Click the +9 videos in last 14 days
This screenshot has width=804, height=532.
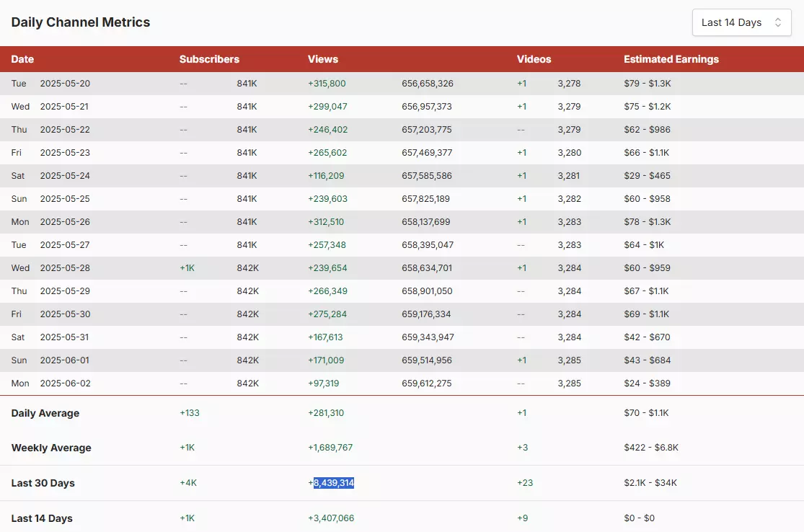point(523,518)
